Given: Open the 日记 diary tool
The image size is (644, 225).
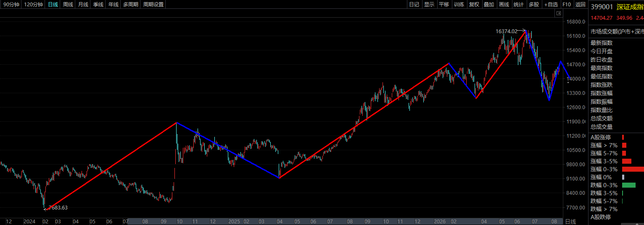Looking at the screenshot, I should click(414, 4).
